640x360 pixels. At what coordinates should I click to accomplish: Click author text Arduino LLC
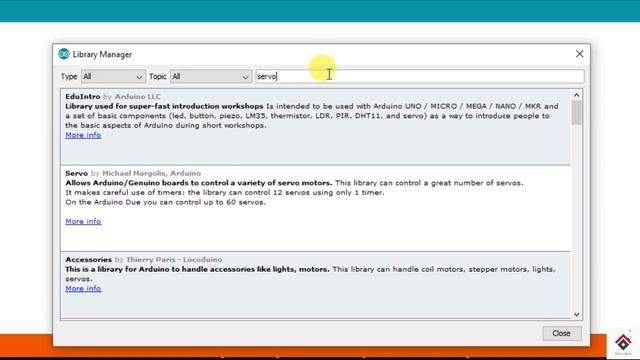(x=138, y=97)
